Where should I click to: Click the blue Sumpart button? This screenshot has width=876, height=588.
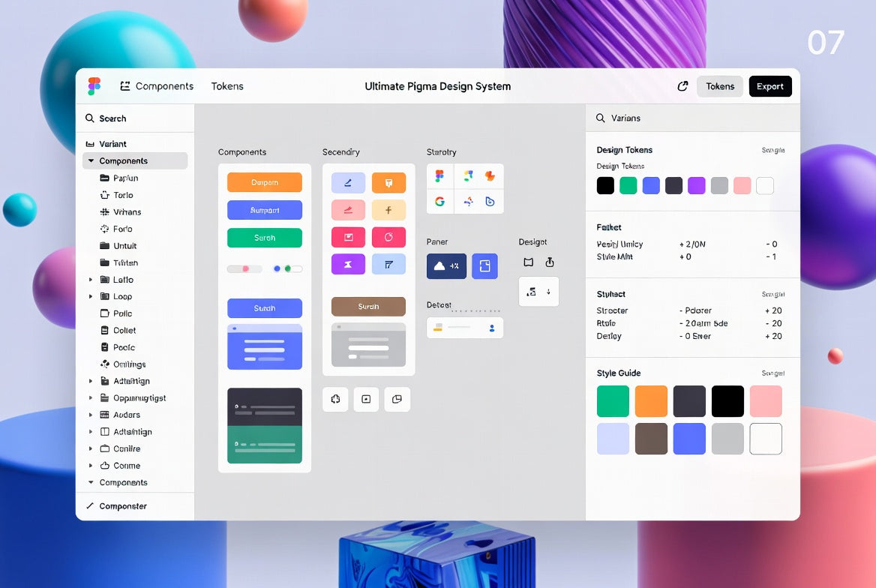pyautogui.click(x=265, y=210)
